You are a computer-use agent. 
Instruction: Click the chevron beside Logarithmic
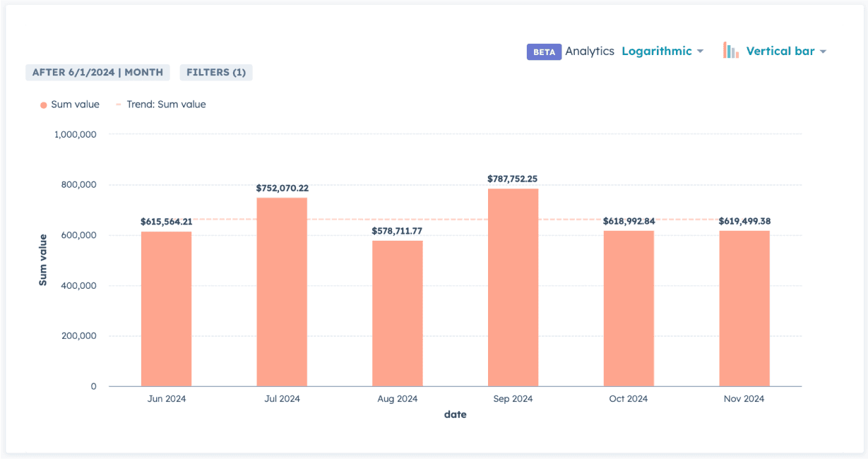click(698, 51)
